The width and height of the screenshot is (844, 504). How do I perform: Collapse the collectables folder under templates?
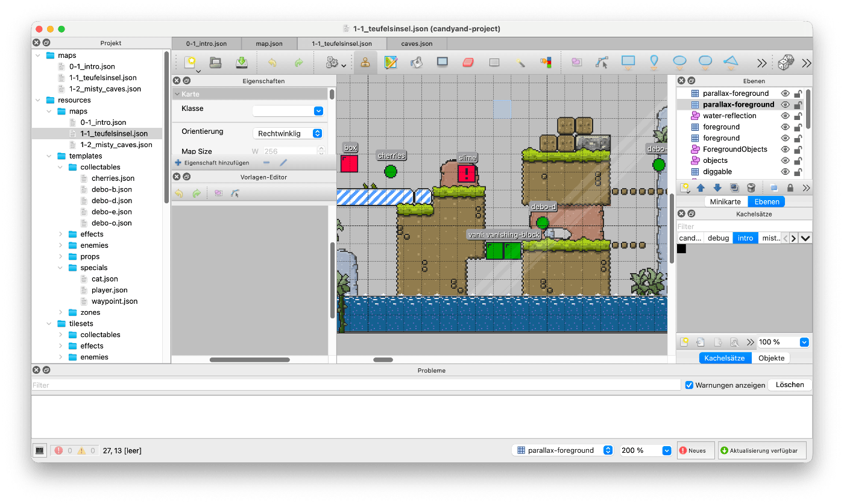point(60,167)
